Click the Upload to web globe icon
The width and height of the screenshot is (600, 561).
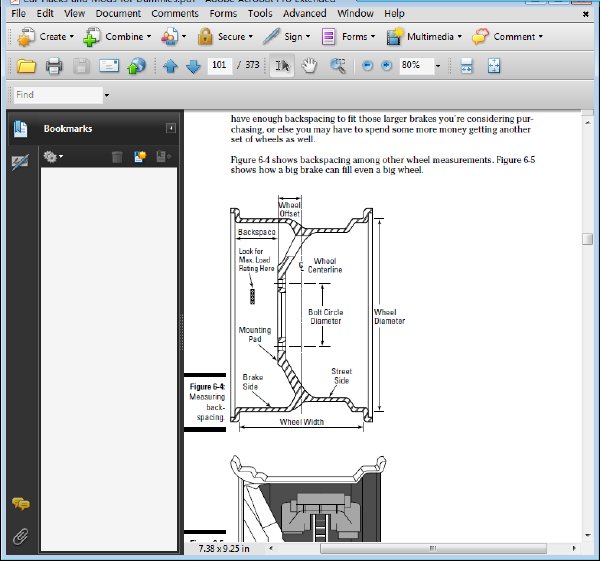coord(136,66)
